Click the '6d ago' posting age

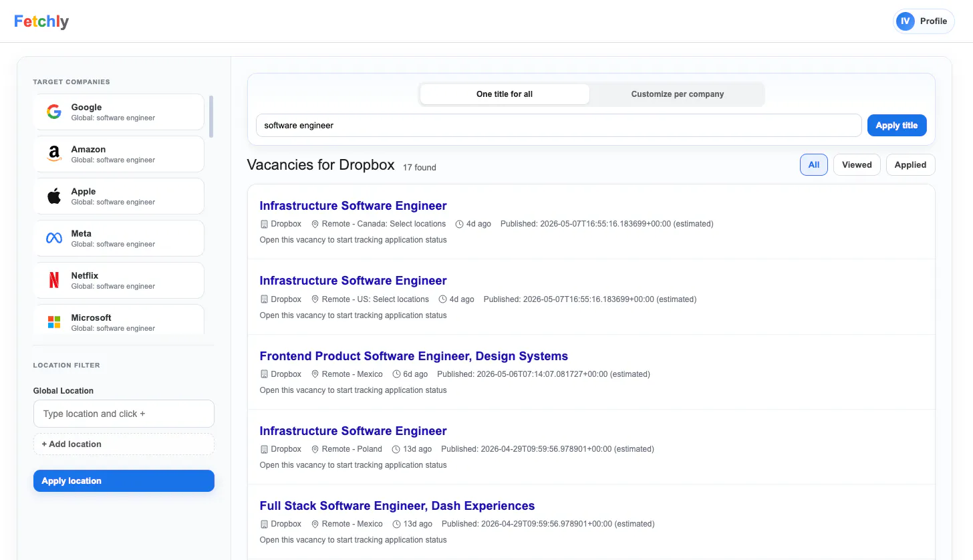pyautogui.click(x=416, y=374)
